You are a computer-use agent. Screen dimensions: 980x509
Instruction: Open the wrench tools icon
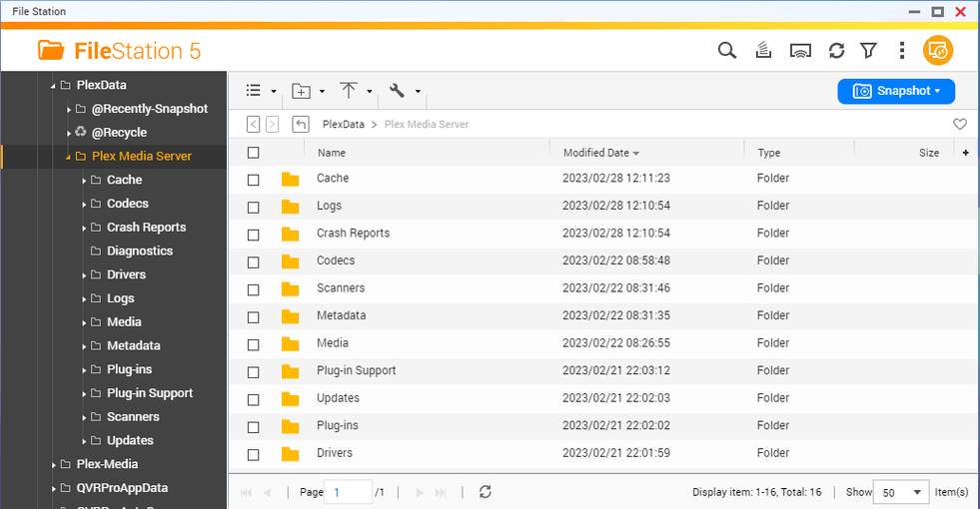pyautogui.click(x=397, y=91)
